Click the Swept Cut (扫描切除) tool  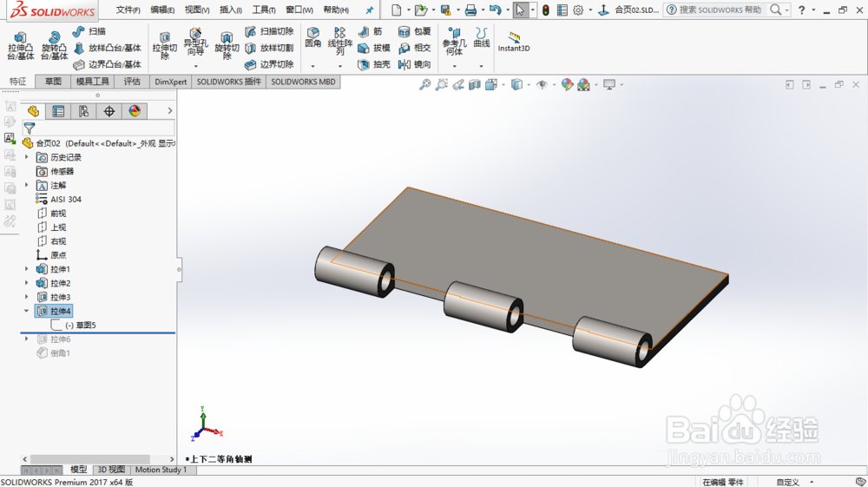click(270, 31)
